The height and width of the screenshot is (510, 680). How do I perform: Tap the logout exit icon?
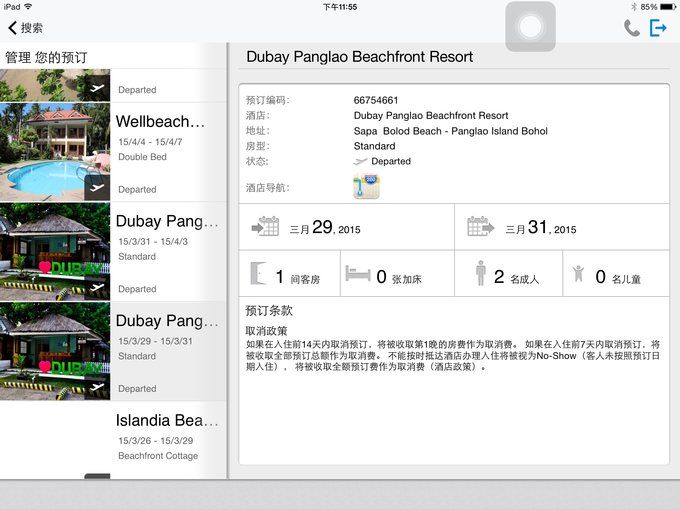coord(658,28)
